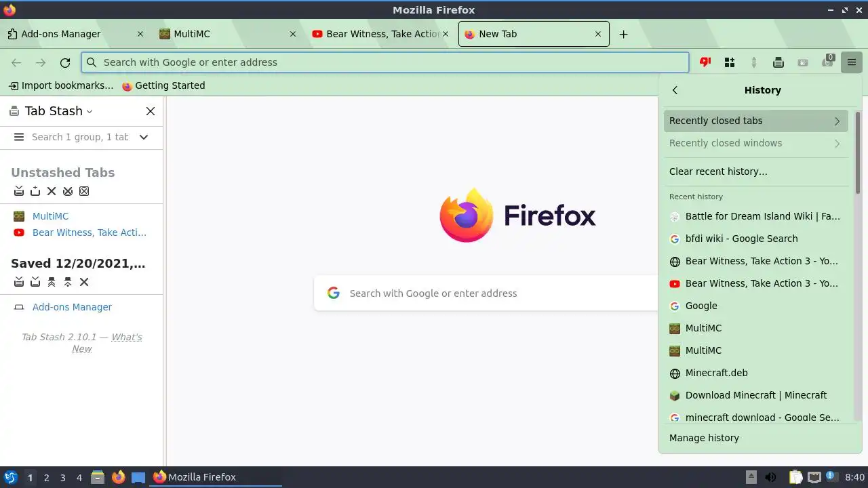Viewport: 868px width, 488px height.
Task: Open Download Minecraft | Minecraft history entry
Action: tap(755, 395)
